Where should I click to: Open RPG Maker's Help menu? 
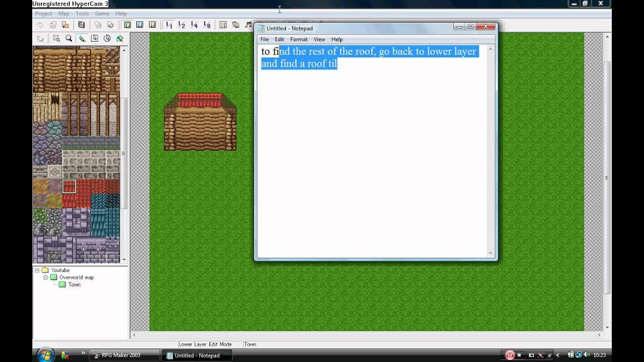[x=121, y=14]
